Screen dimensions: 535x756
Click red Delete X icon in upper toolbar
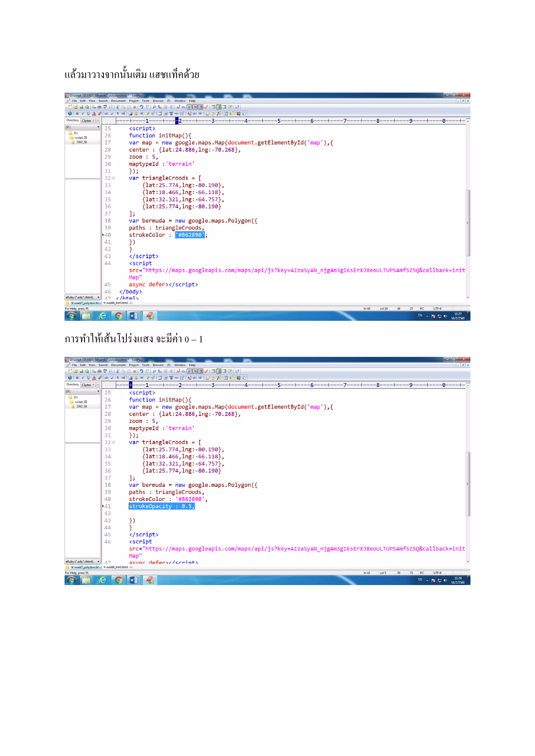[x=135, y=107]
